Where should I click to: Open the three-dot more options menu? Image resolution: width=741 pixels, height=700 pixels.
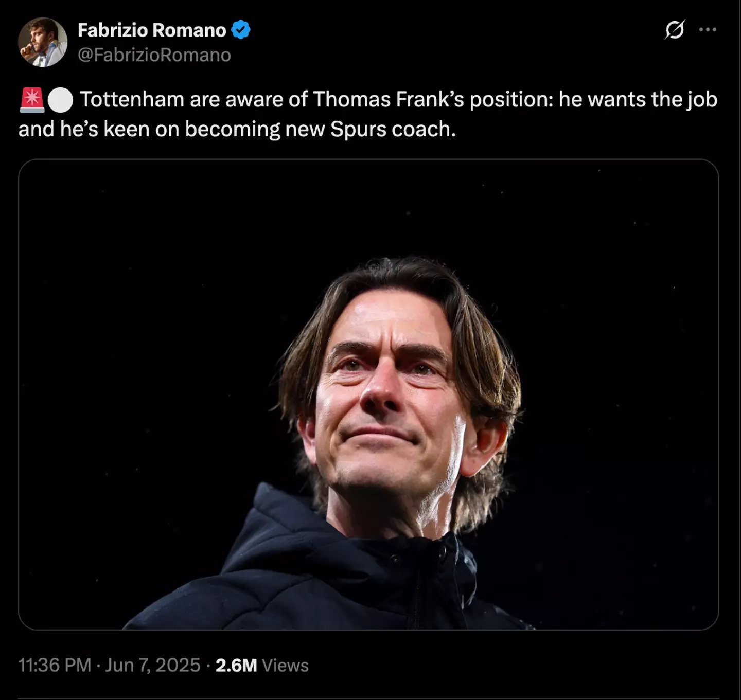[708, 30]
